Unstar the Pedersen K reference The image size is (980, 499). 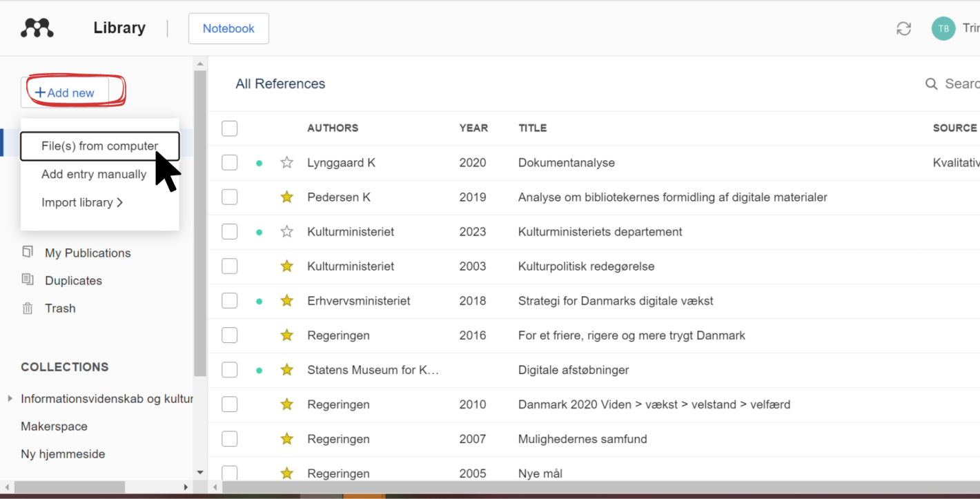tap(287, 197)
